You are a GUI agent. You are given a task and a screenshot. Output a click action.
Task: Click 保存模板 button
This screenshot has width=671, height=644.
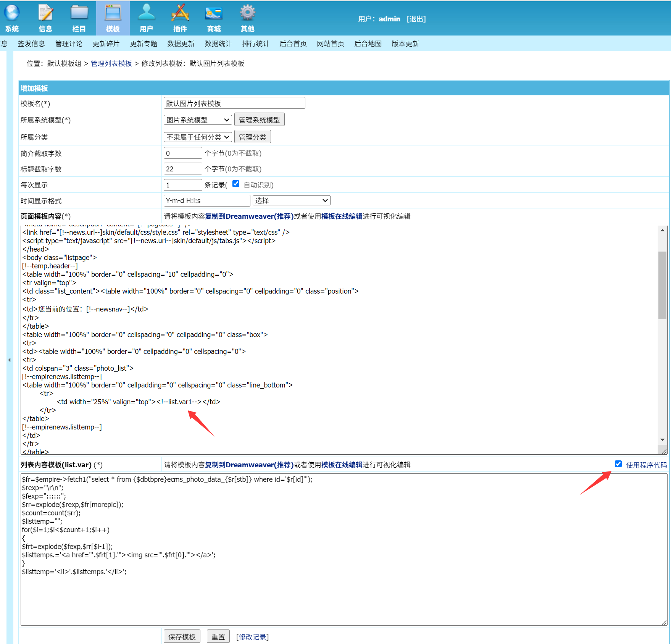(182, 636)
